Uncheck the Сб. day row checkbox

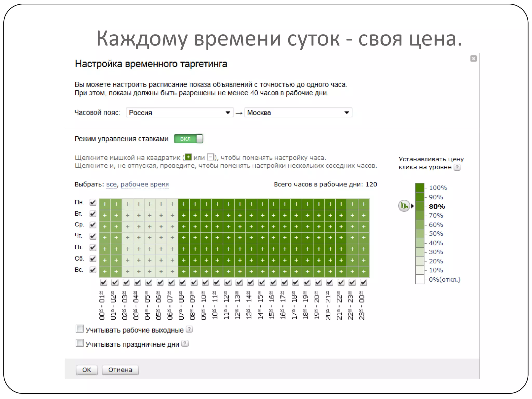(x=93, y=259)
